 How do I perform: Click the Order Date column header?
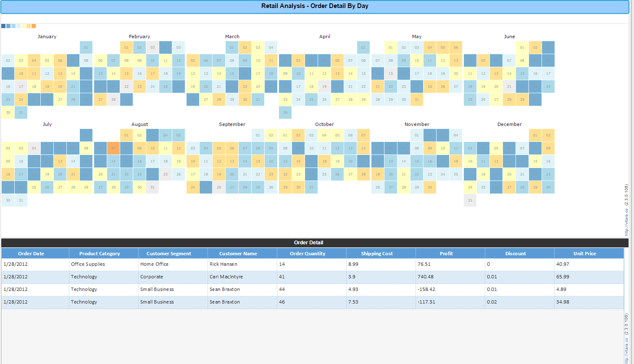(x=31, y=253)
